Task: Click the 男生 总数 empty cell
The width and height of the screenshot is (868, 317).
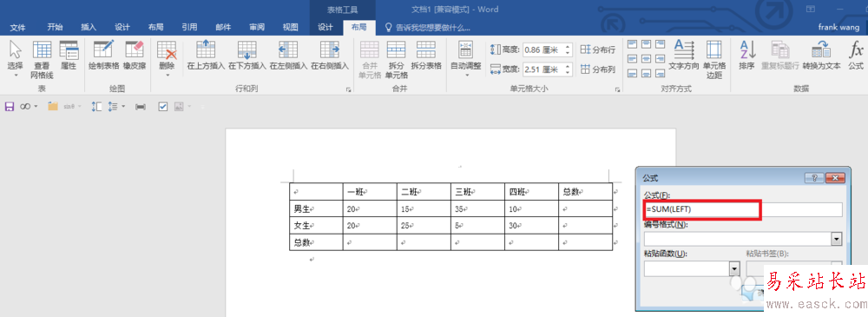Action: point(585,209)
